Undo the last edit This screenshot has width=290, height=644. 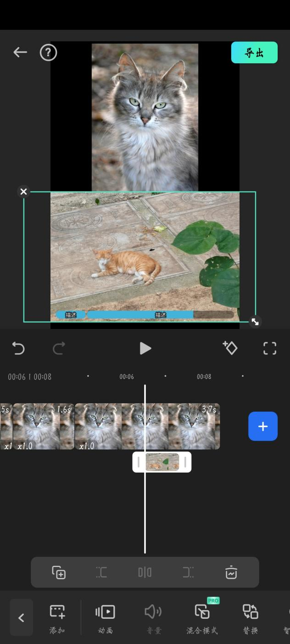click(18, 348)
